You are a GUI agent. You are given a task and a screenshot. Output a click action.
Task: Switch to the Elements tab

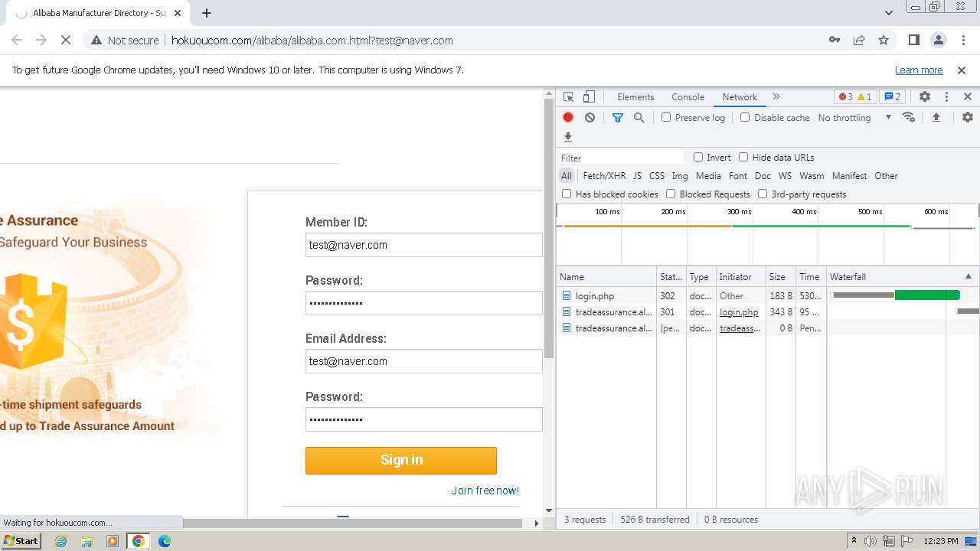pos(635,97)
